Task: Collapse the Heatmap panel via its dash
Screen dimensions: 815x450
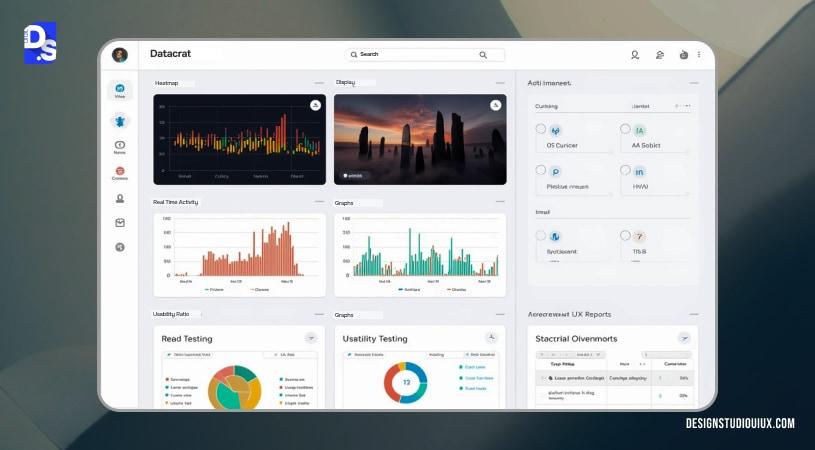Action: click(319, 83)
